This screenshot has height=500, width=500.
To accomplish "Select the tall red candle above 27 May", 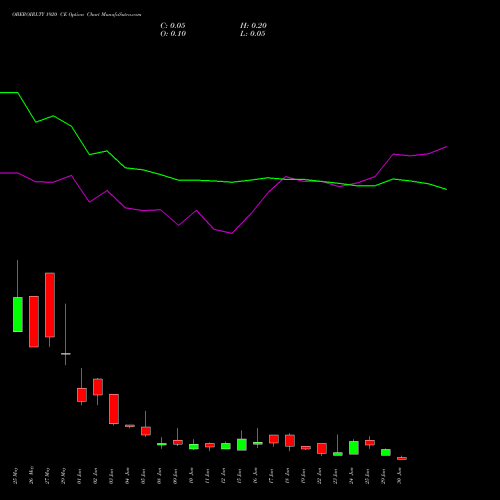I will click(50, 305).
